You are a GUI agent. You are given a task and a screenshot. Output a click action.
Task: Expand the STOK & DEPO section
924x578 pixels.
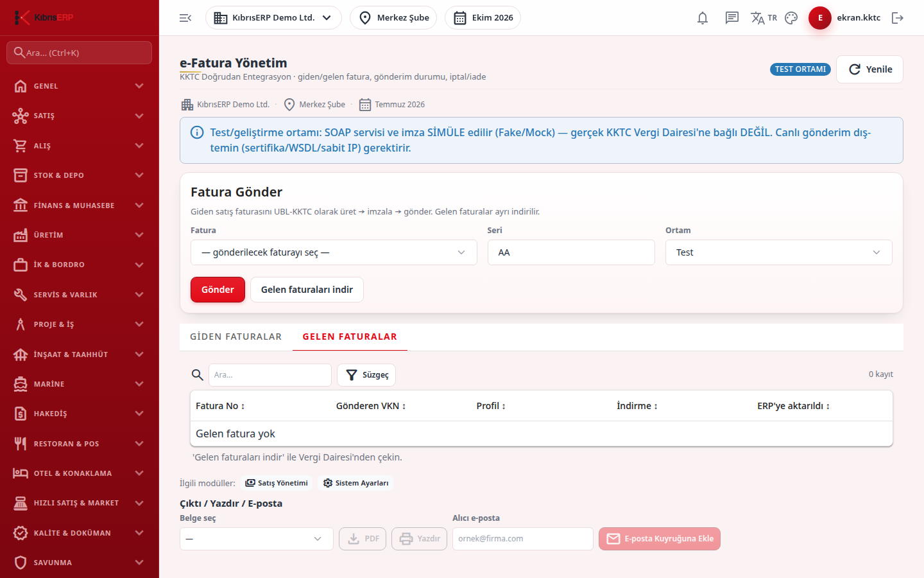[x=80, y=175]
